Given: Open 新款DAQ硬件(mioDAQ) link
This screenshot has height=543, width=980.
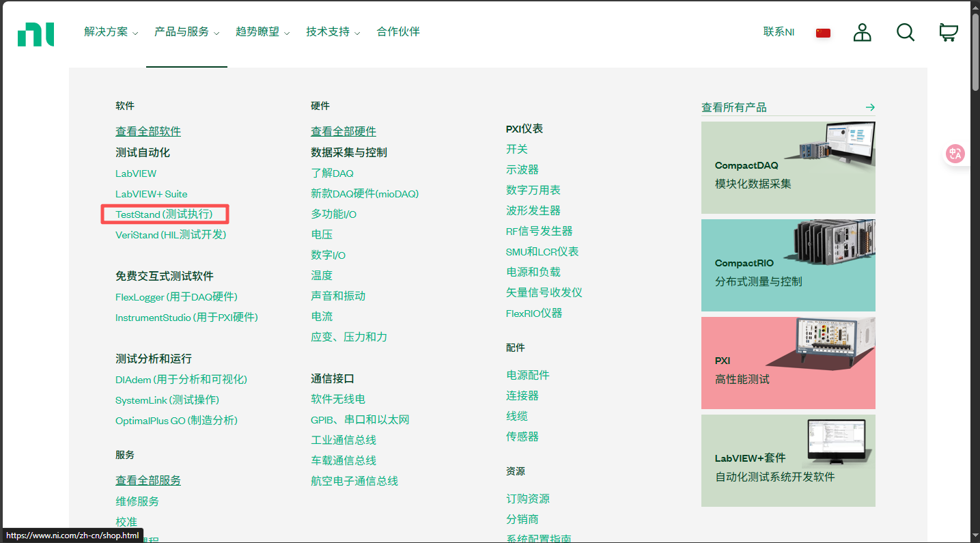Looking at the screenshot, I should point(365,194).
